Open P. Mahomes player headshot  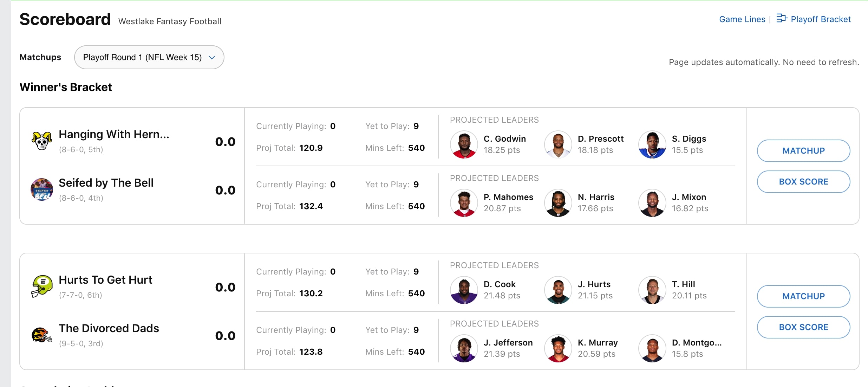coord(464,203)
